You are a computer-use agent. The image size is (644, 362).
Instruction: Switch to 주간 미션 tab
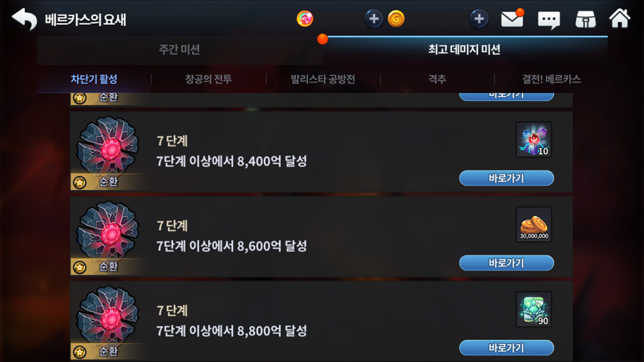[x=180, y=50]
